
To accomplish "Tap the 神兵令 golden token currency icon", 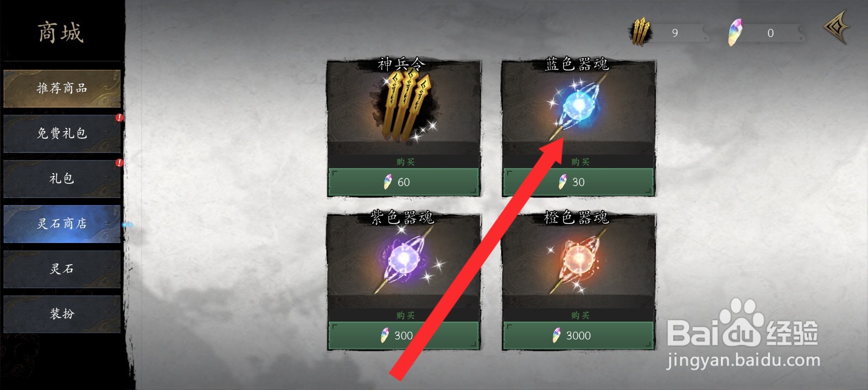I will coord(641,31).
